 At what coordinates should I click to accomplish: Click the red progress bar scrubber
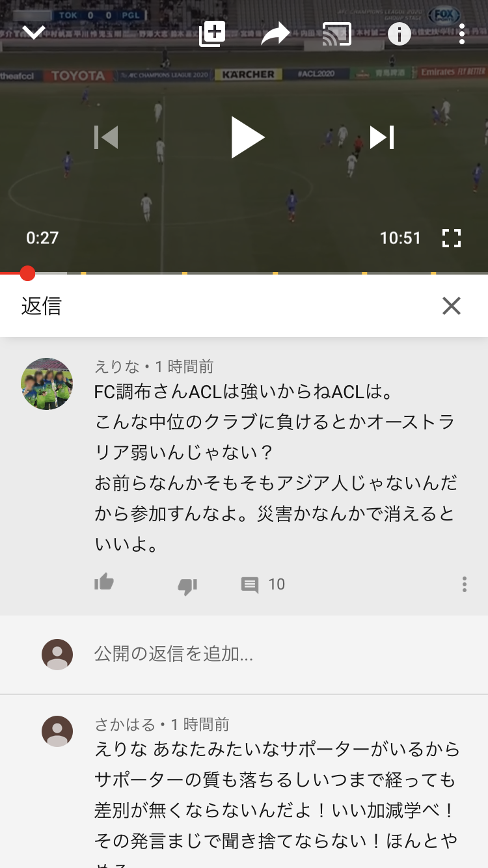pyautogui.click(x=27, y=273)
